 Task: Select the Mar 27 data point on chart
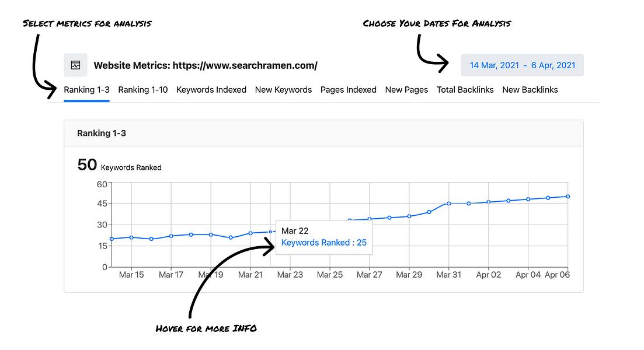pyautogui.click(x=370, y=219)
